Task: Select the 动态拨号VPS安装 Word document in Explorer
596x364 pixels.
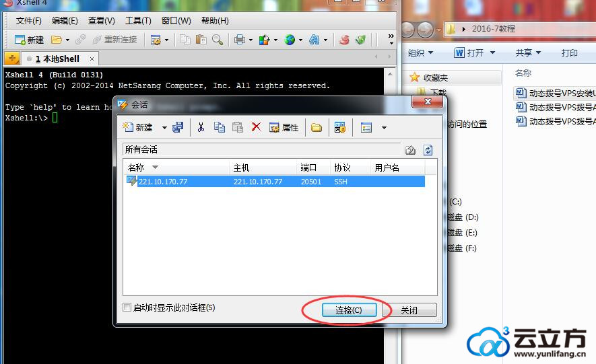Action: pos(556,93)
